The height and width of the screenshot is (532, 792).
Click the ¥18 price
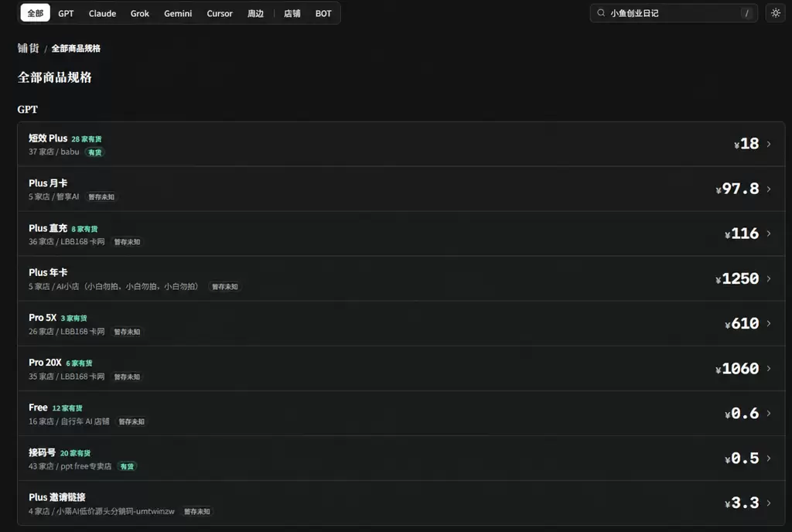(746, 144)
